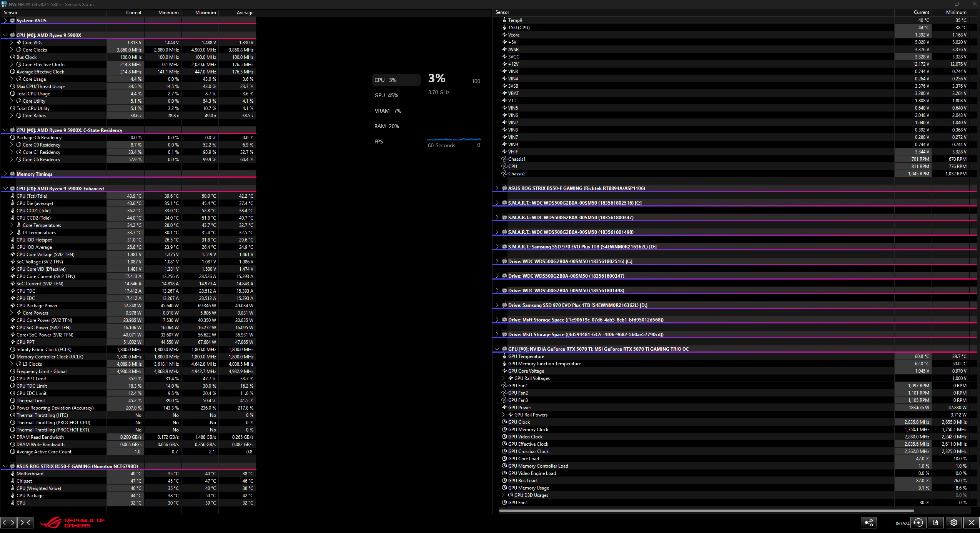Click the thermometer icon beside TSI0 (CPU)
This screenshot has height=533, width=980.
[x=504, y=27]
